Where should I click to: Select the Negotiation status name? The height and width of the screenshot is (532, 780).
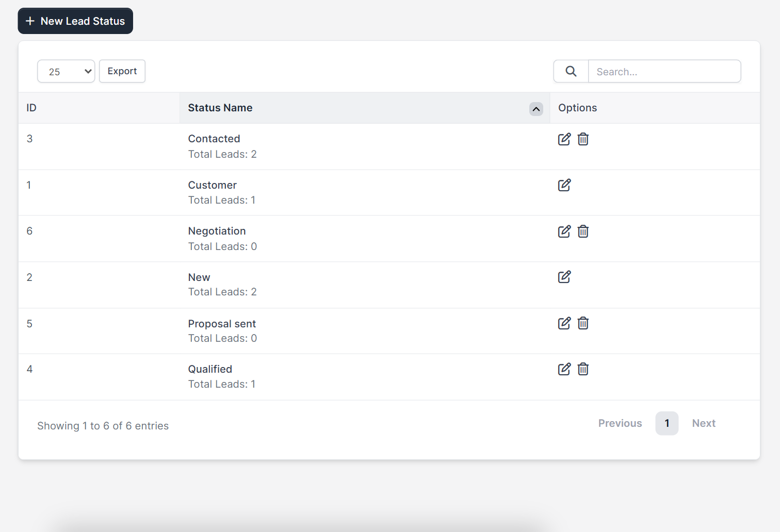(217, 231)
